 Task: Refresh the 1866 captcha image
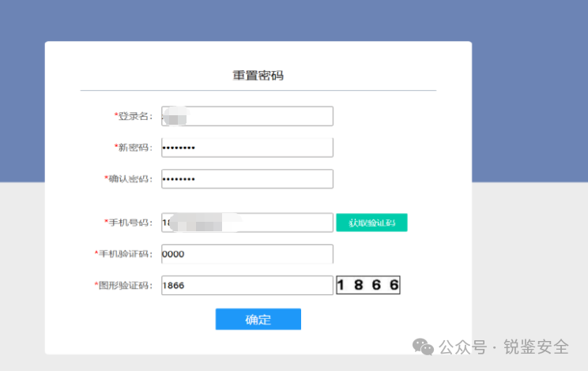(368, 285)
